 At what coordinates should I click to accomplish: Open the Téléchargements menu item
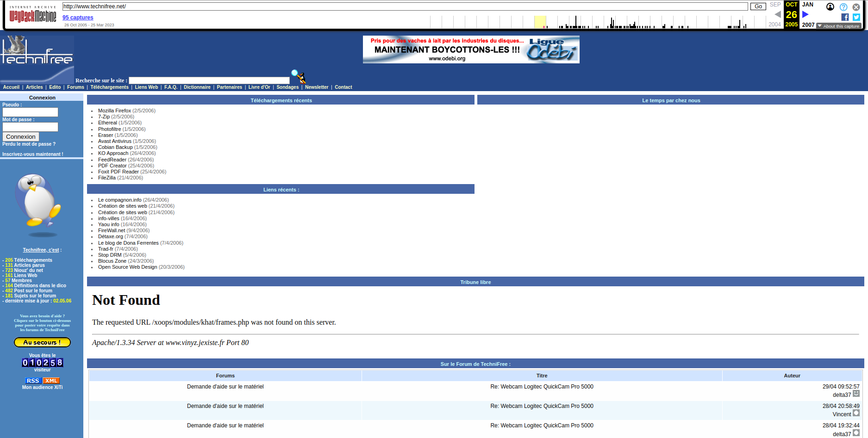tap(109, 87)
